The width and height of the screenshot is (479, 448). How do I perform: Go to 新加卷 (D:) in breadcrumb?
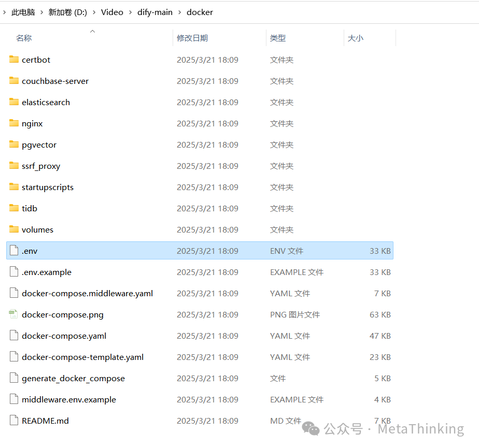[x=67, y=12]
